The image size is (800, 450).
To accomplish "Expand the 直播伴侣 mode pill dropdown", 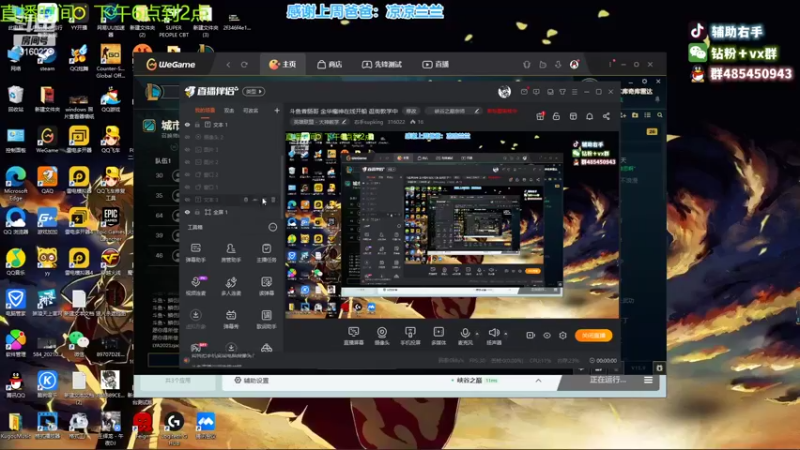I will pos(254,92).
